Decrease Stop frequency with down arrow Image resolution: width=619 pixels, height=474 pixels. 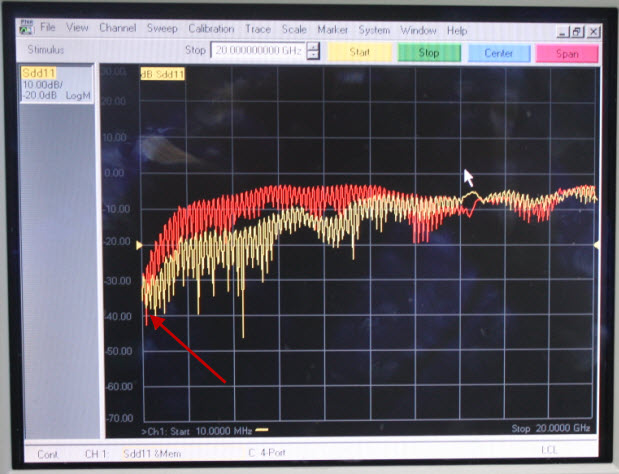pyautogui.click(x=313, y=56)
